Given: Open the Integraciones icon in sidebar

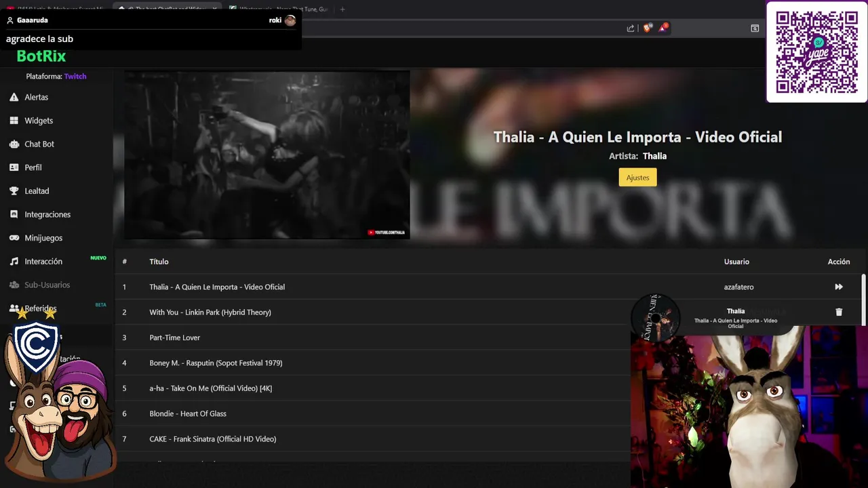Looking at the screenshot, I should 14,214.
